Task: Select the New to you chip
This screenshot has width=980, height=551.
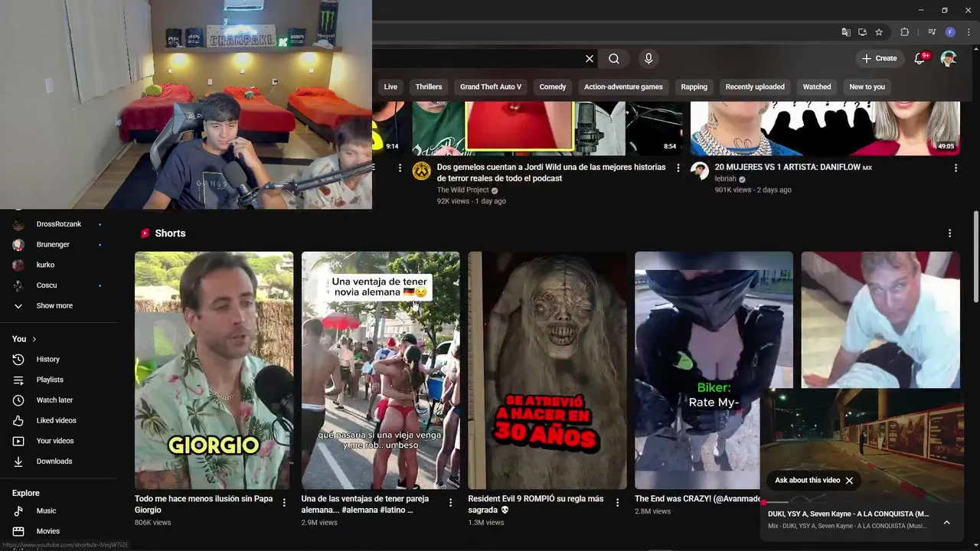Action: pyautogui.click(x=867, y=86)
